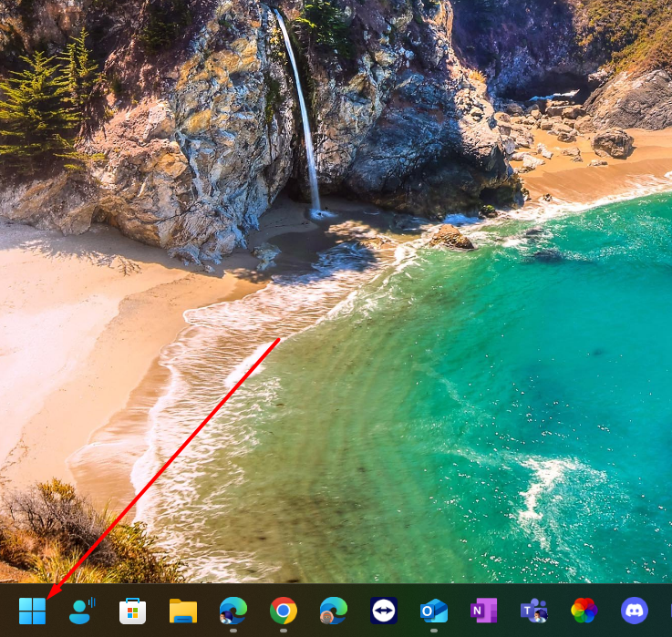Open Edge beside the TeamViewer icon

pyautogui.click(x=334, y=611)
